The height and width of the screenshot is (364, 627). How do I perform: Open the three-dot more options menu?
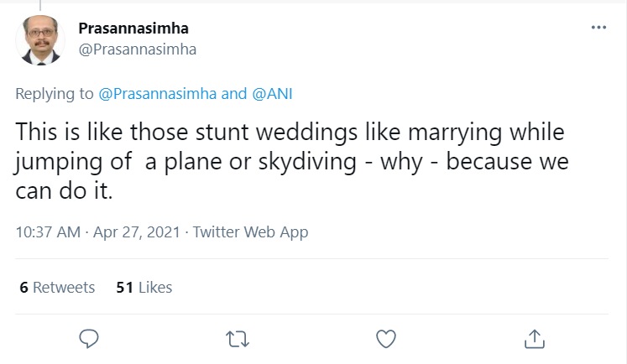[598, 28]
